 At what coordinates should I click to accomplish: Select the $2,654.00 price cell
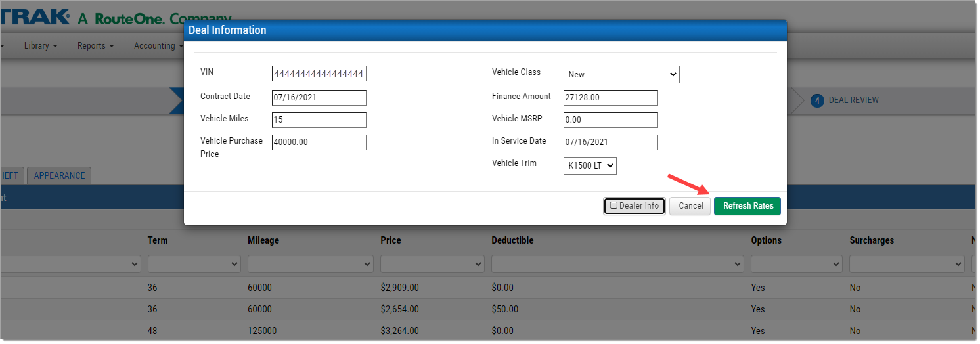click(x=399, y=309)
